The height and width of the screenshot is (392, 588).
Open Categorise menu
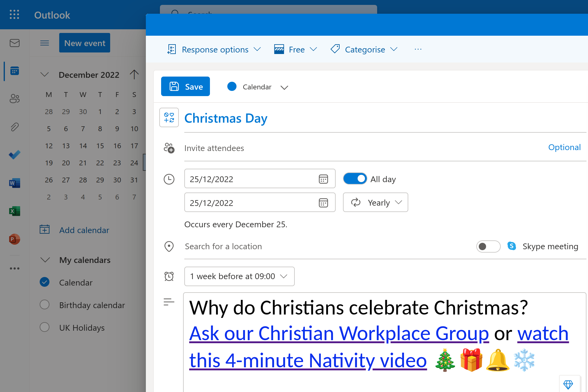[369, 49]
